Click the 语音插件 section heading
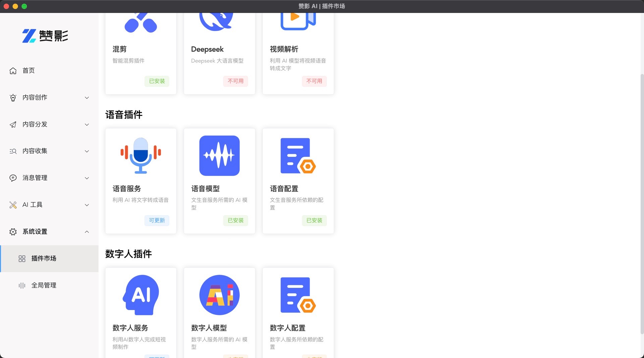 pos(124,115)
